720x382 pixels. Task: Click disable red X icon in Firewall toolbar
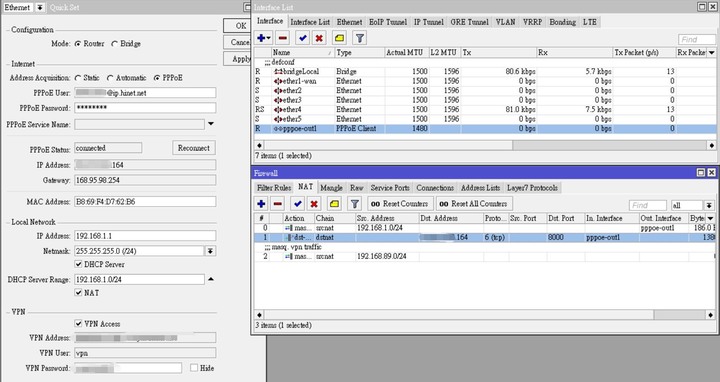(314, 203)
